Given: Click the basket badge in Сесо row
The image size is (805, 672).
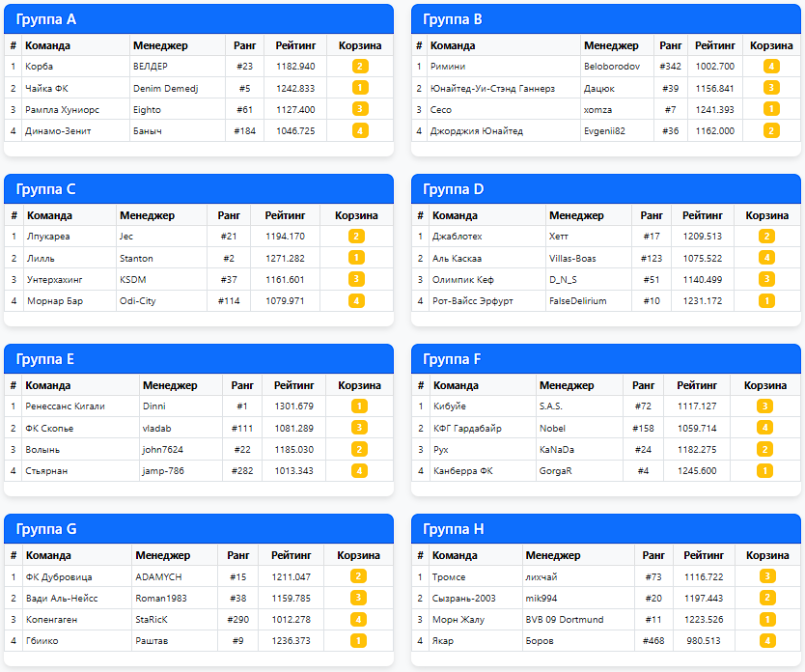Looking at the screenshot, I should click(771, 109).
